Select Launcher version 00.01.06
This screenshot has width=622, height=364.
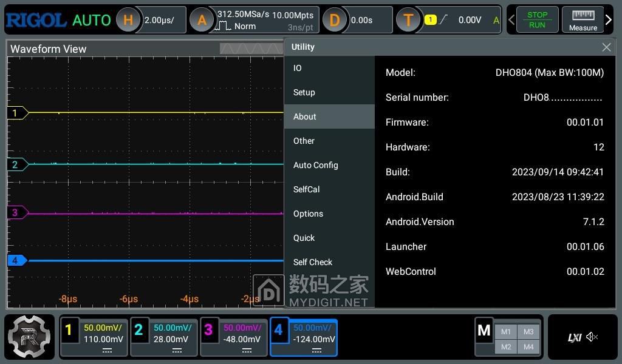585,247
